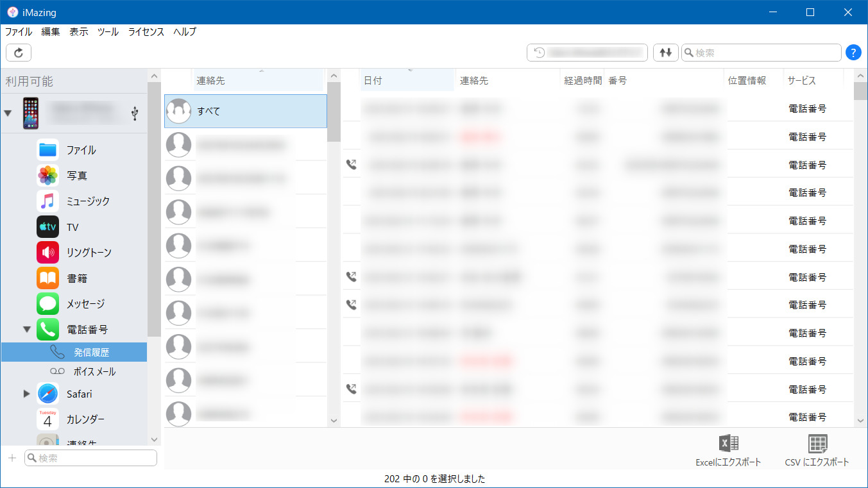Click the main 検索 search field
This screenshot has width=868, height=488.
tap(762, 53)
